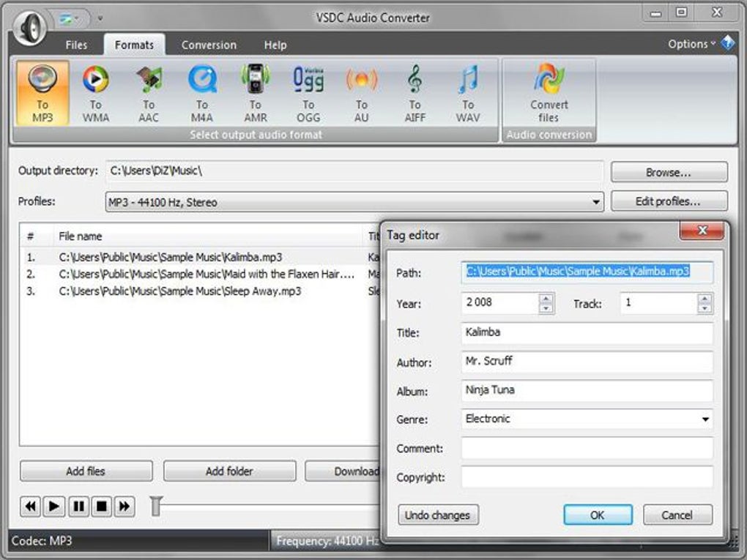Click the Codec: MP3 status bar entry
The width and height of the screenshot is (747, 560).
(x=138, y=541)
